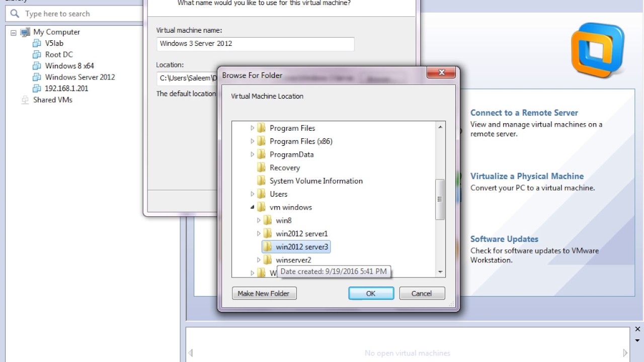This screenshot has width=644, height=362.
Task: Click the Shared VMs icon in library
Action: coord(25,100)
